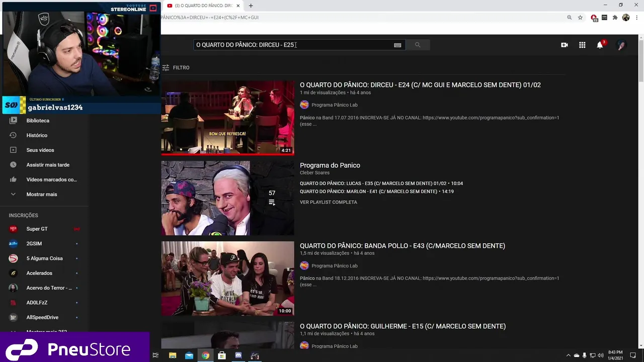Select the active YouTube browser tab
The image size is (644, 362).
[203, 6]
